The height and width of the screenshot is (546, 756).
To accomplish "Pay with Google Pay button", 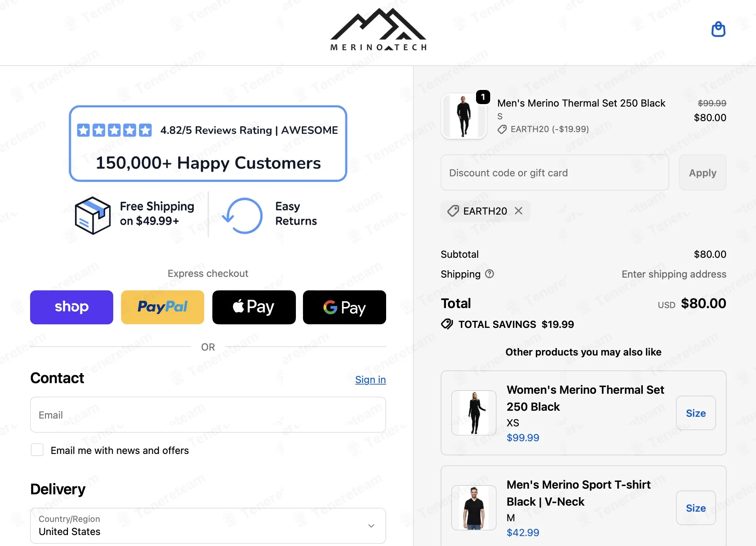I will pyautogui.click(x=344, y=307).
